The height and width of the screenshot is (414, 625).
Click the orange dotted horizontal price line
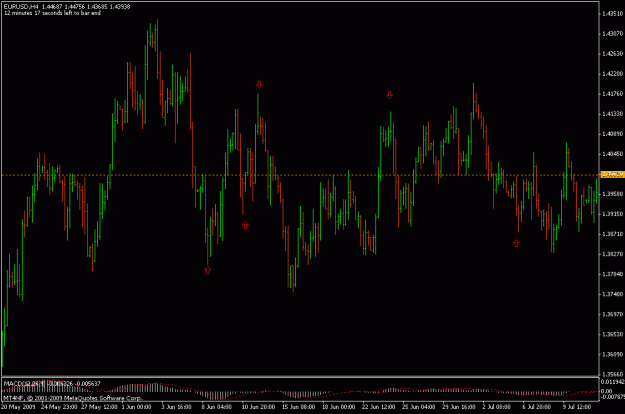click(x=301, y=175)
